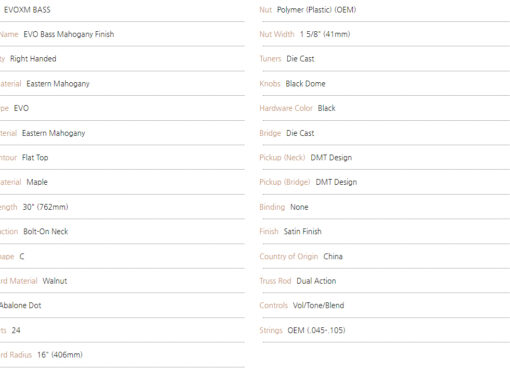
Task: Click the Bridge label
Action: pos(270,133)
